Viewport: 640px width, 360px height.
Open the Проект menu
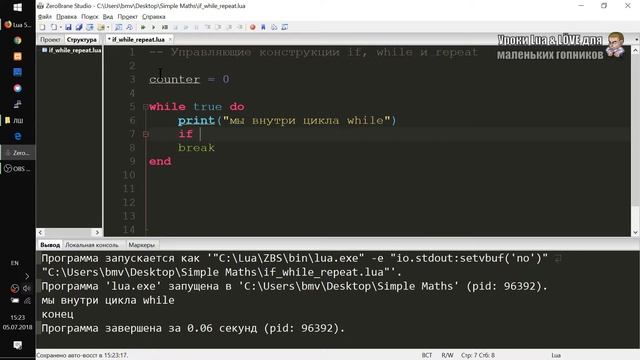pyautogui.click(x=127, y=17)
